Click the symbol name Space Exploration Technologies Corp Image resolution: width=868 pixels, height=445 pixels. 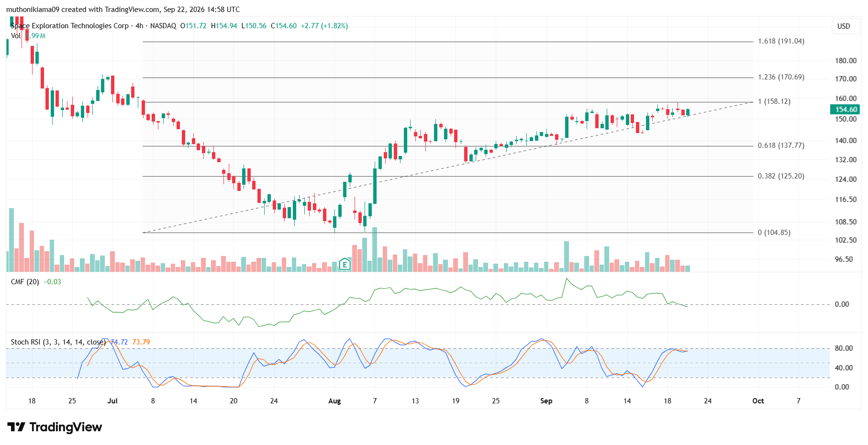click(70, 26)
